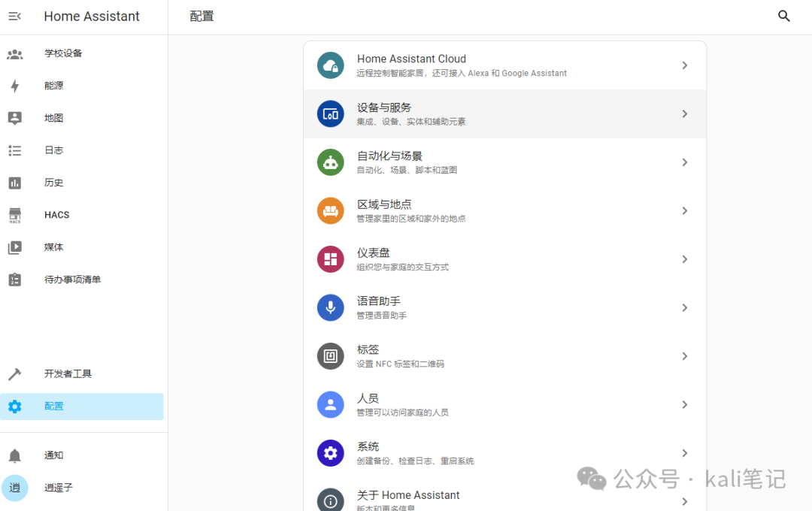Click the 关于 Home Assistant info icon
The image size is (812, 511).
coord(330,500)
